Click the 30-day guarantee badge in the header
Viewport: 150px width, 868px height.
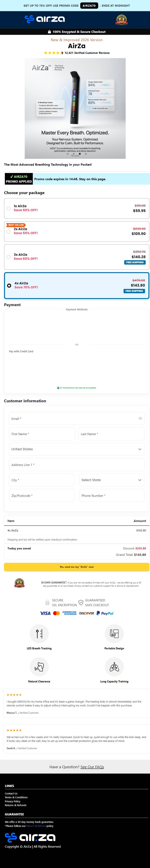(122, 20)
